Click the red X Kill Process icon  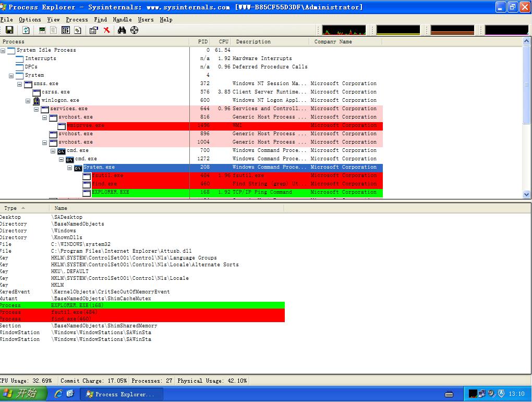[x=106, y=30]
